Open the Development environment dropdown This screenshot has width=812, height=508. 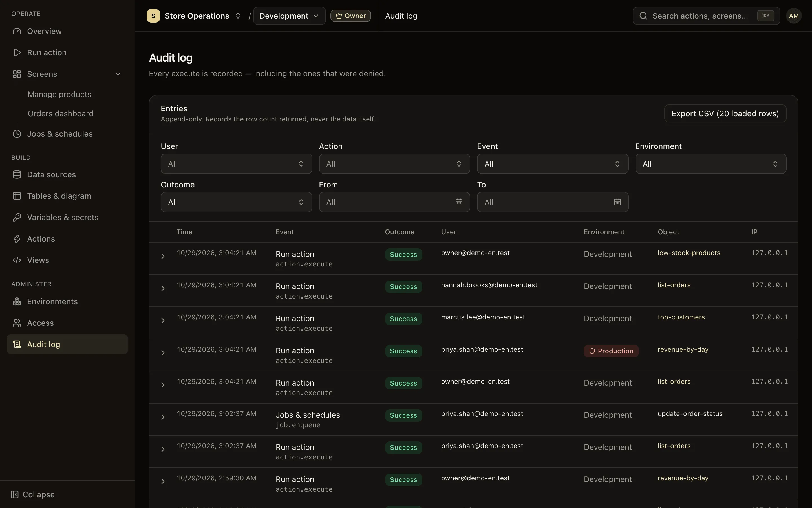coord(289,16)
